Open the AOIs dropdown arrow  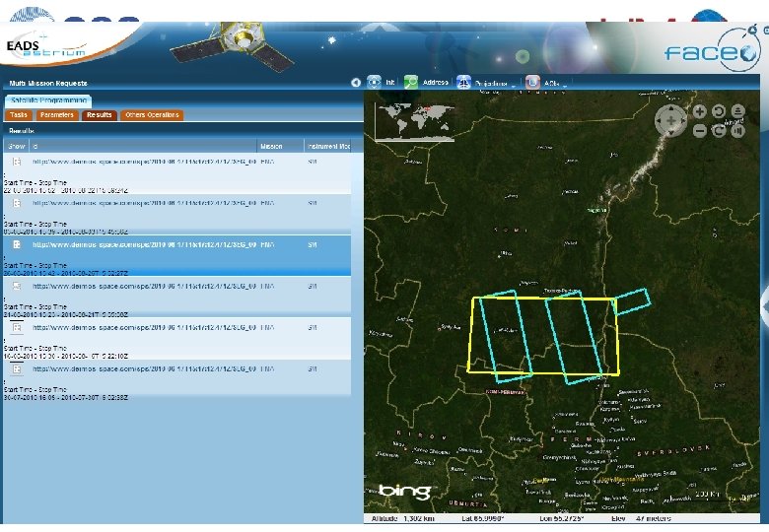(565, 86)
